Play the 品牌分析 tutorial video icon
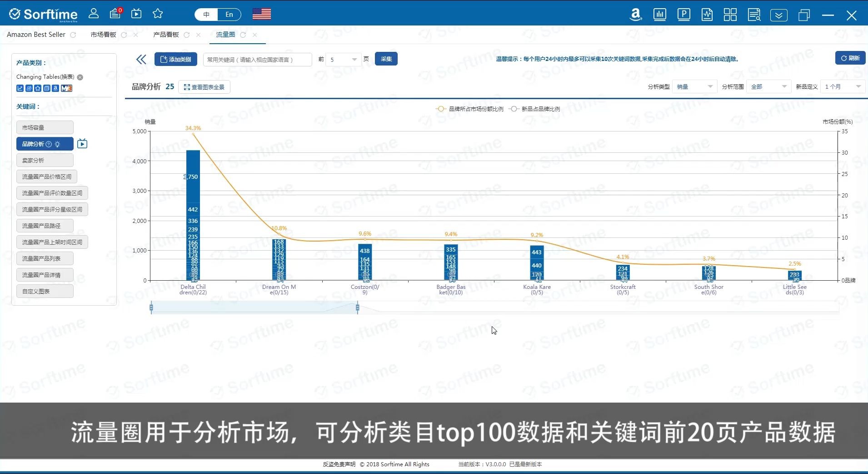Image resolution: width=868 pixels, height=474 pixels. [82, 144]
